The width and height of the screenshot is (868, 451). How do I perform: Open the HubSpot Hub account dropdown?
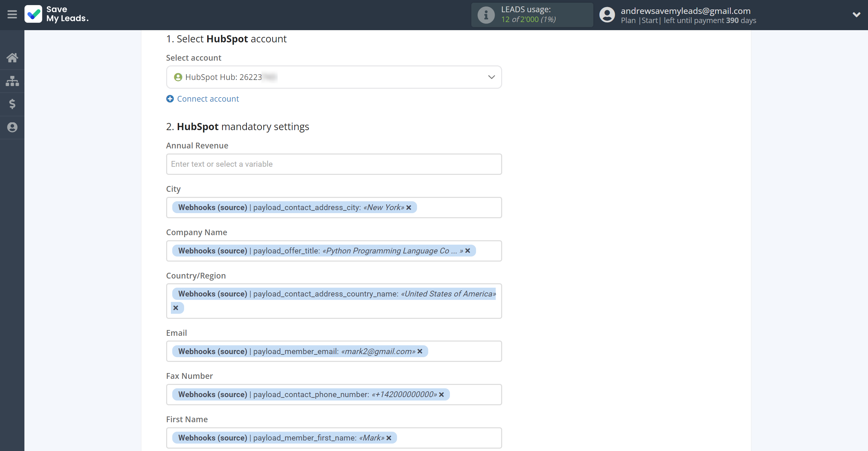334,77
